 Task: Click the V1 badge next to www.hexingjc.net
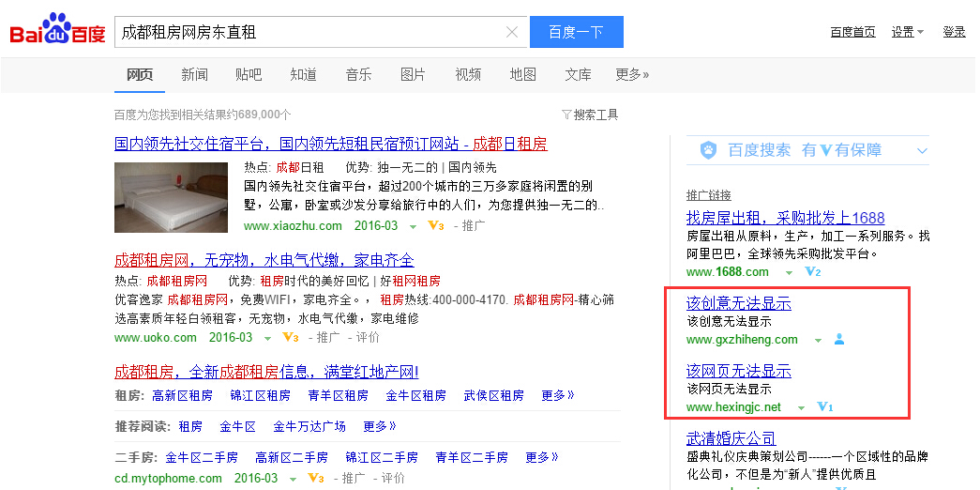pyautogui.click(x=825, y=406)
